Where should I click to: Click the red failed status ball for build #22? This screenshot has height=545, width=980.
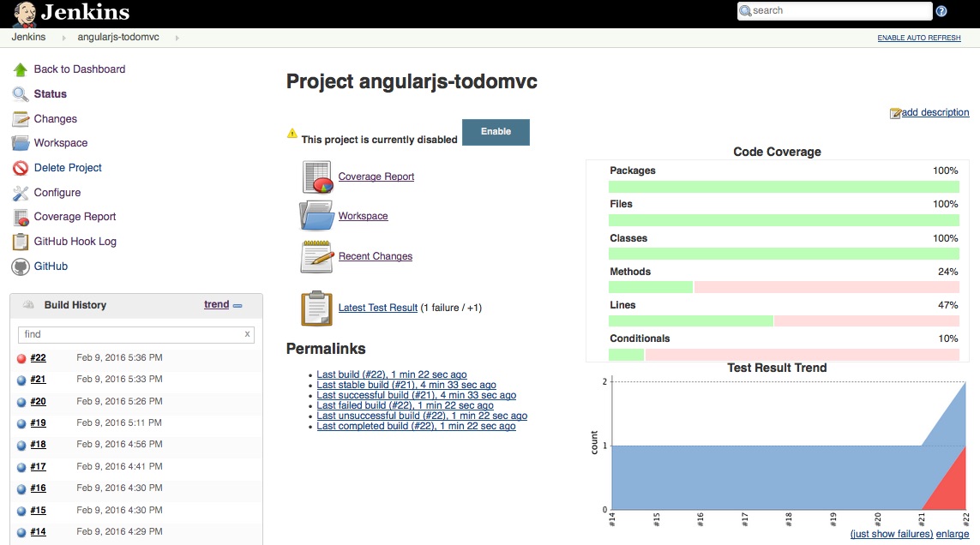click(x=21, y=359)
